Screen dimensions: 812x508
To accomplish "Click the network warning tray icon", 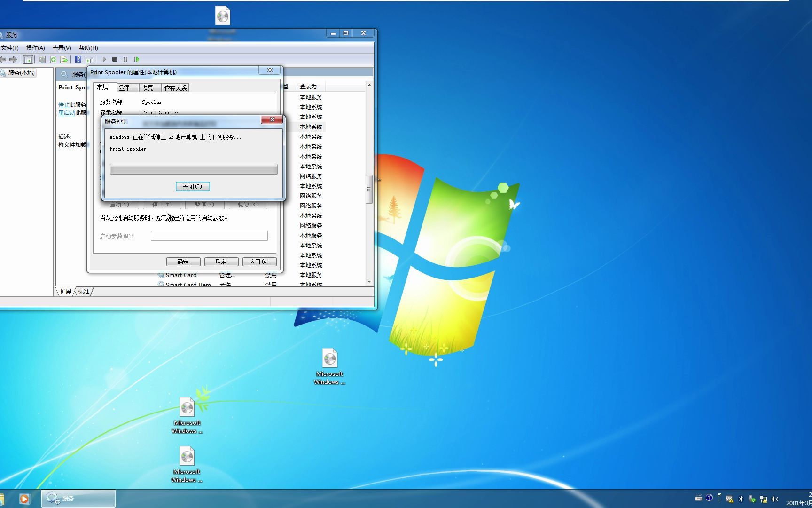I will pos(764,499).
